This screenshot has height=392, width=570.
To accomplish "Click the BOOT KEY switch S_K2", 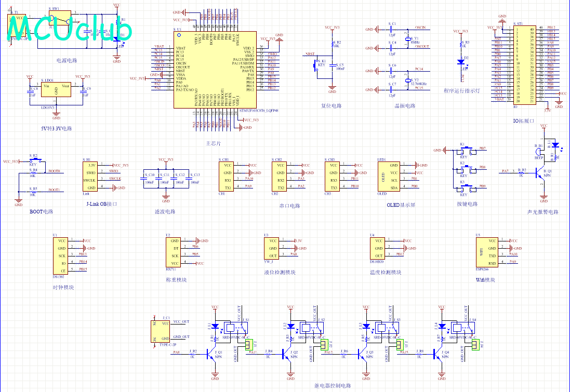I will (36, 160).
